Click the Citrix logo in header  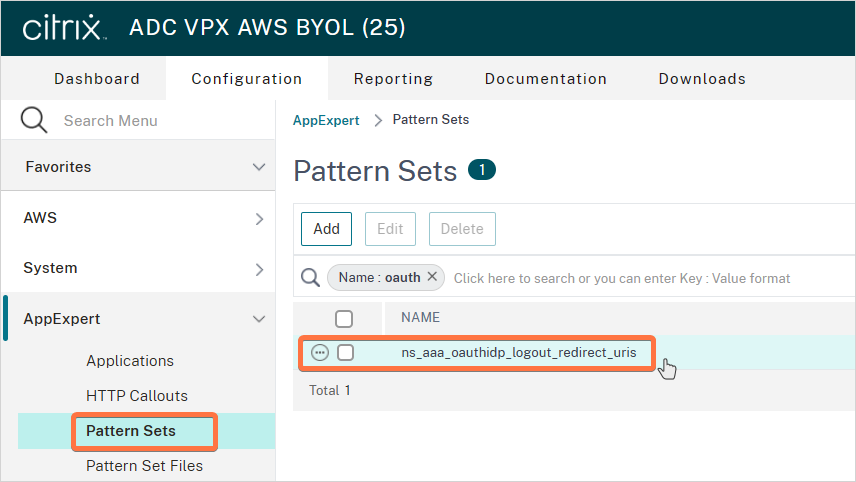(64, 27)
